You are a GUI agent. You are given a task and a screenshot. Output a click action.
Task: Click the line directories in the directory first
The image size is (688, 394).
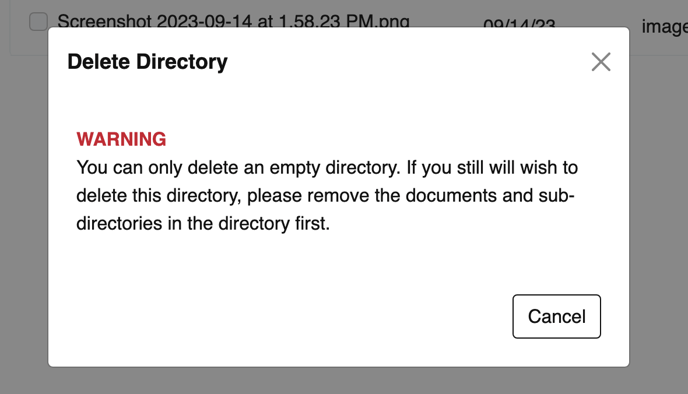203,223
